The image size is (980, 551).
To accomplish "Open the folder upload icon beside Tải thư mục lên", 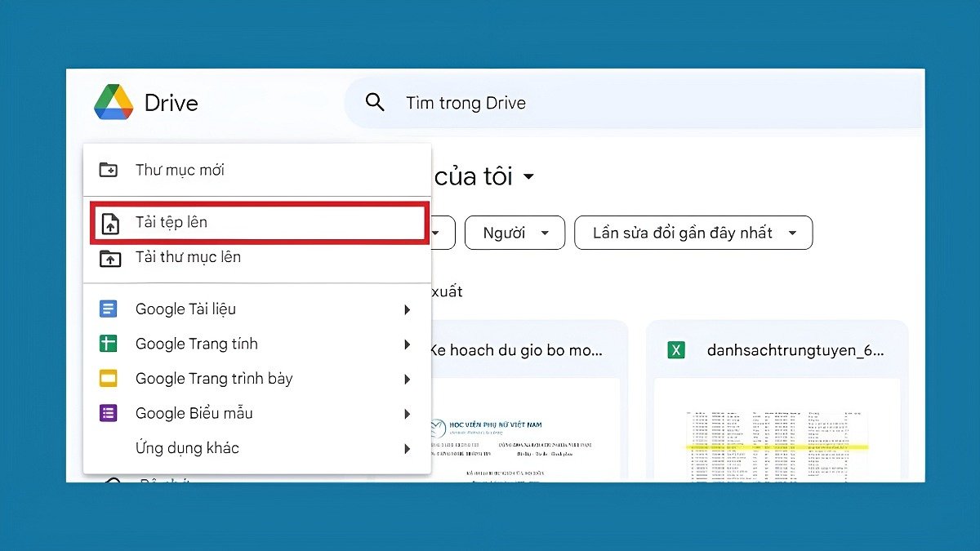I will 109,258.
